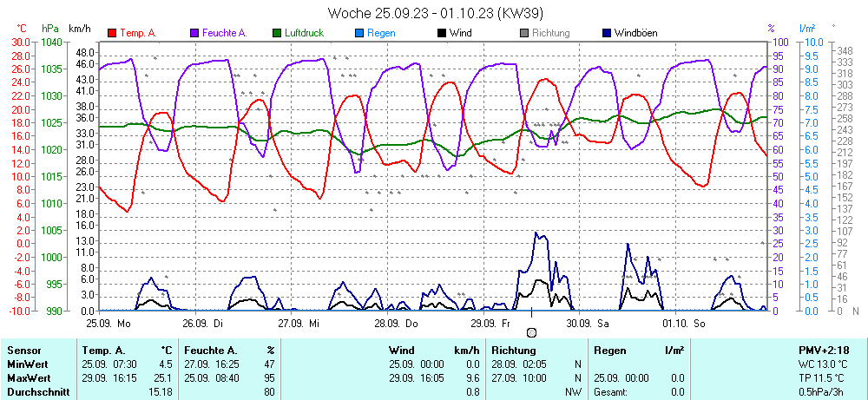Click the hPa axis unit label
Screen dimensions: 868x400
point(51,29)
